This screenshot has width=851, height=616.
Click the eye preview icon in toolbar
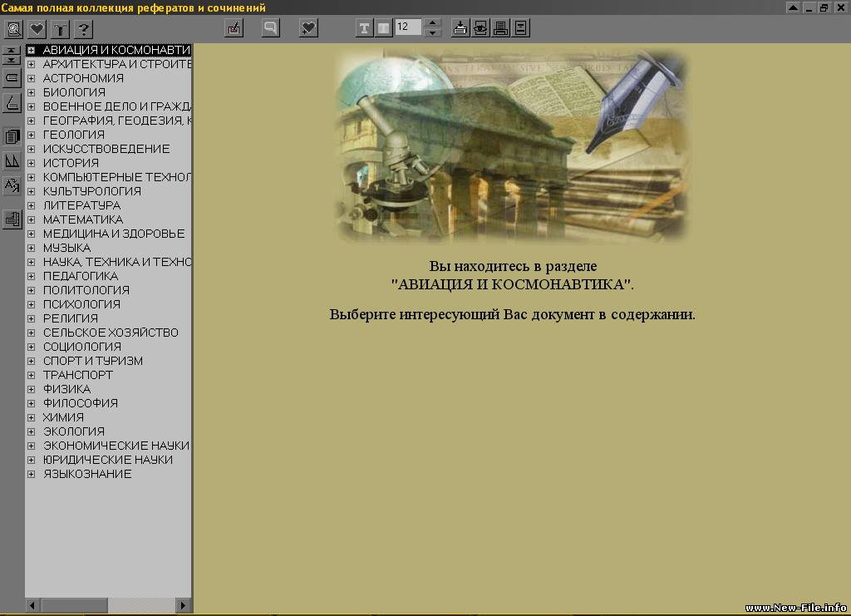pyautogui.click(x=480, y=28)
